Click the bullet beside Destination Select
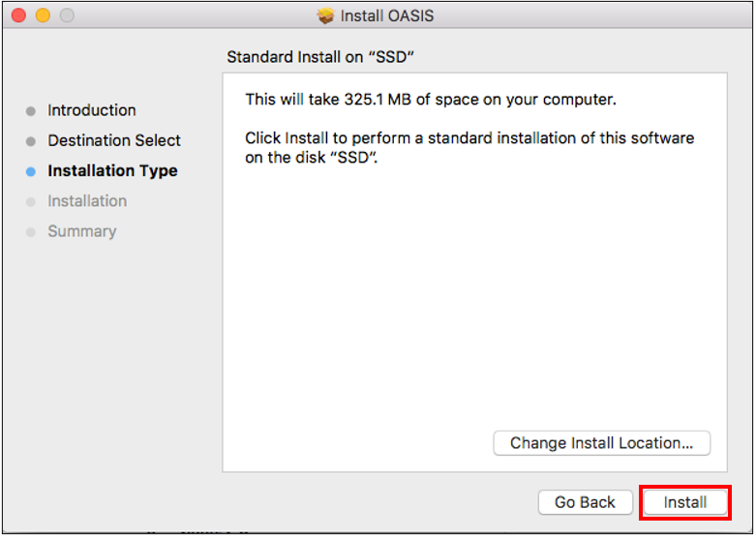Viewport: 756px width, 538px height. (31, 141)
